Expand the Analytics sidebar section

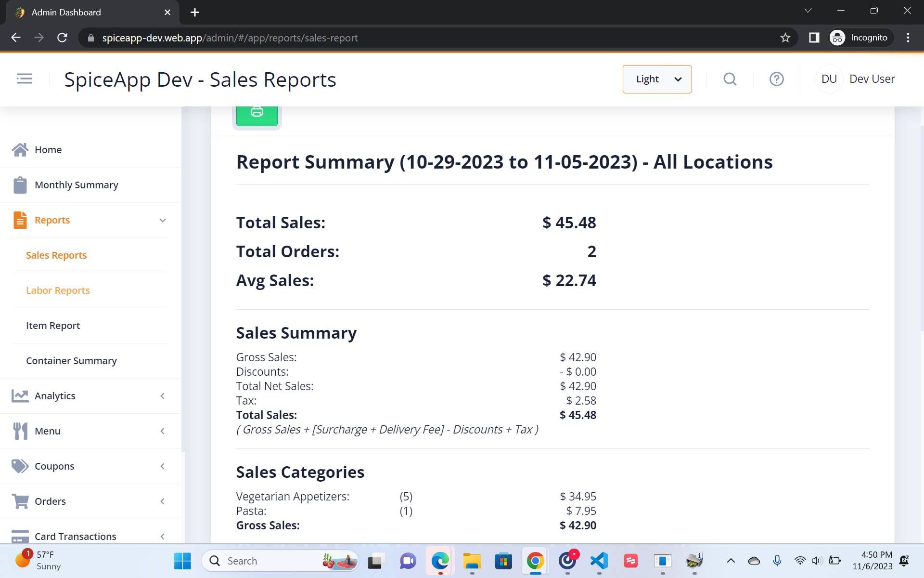163,396
